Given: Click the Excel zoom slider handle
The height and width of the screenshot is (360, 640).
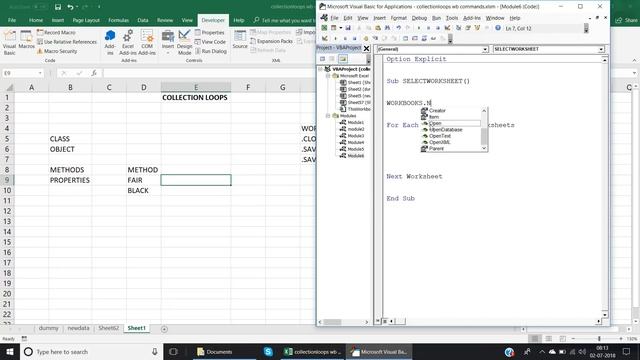Looking at the screenshot, I should click(x=599, y=339).
